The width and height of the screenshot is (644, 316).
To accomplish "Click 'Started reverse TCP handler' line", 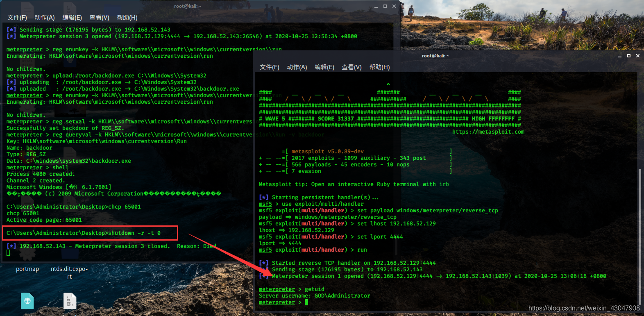I will pos(347,263).
